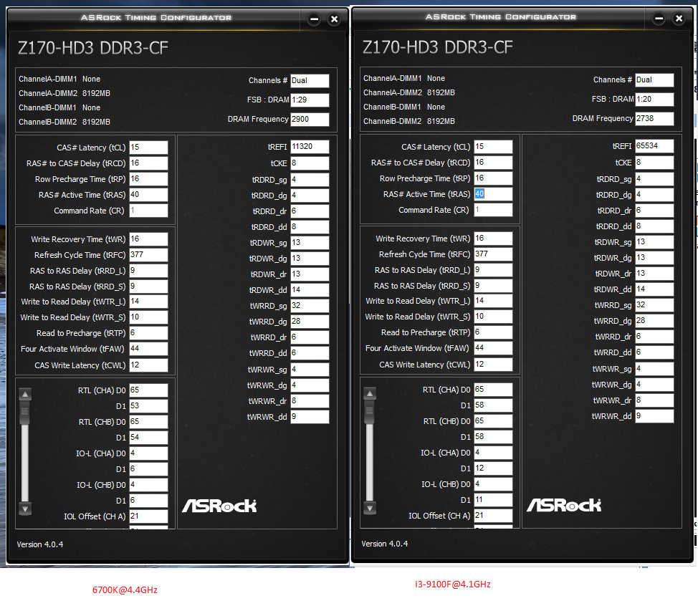Click the FSB : DRAM field showing 1:29

pyautogui.click(x=310, y=100)
